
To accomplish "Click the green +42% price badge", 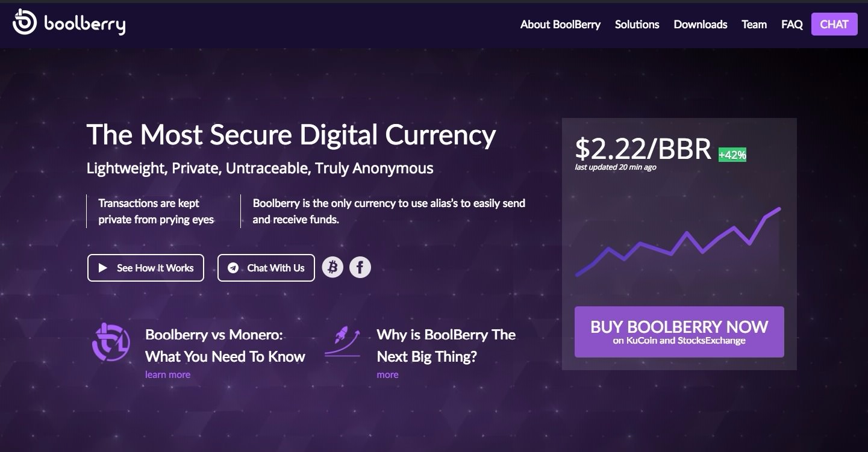I will (732, 155).
